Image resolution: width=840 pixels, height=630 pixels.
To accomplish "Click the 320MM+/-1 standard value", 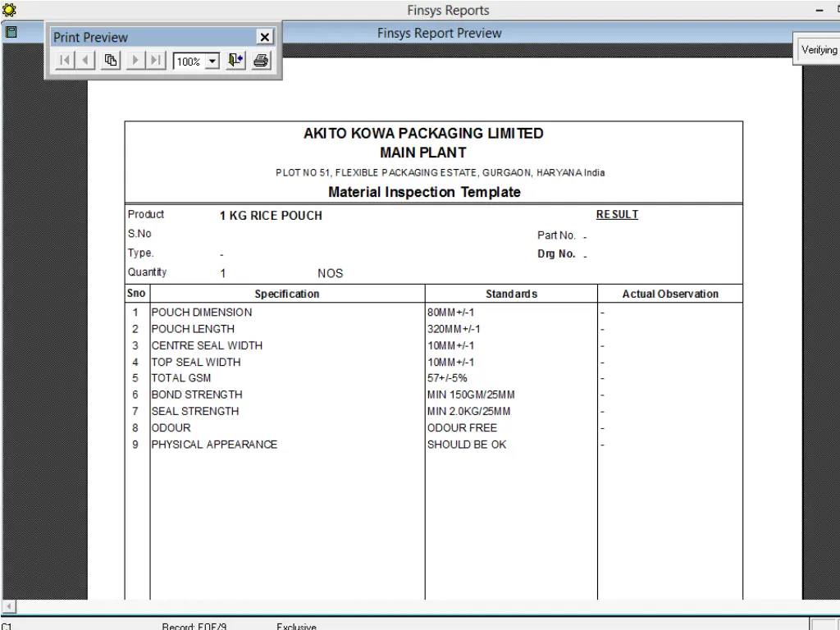I will (454, 329).
